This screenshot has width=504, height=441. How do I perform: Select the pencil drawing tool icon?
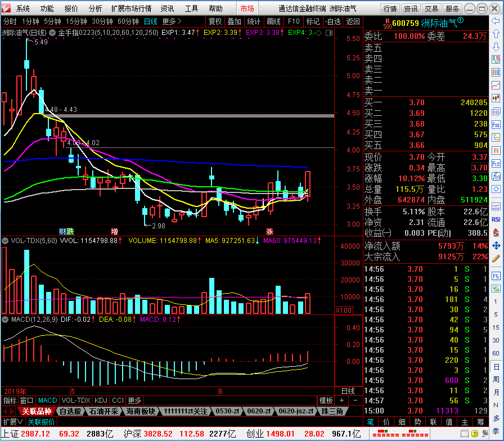tap(496, 258)
